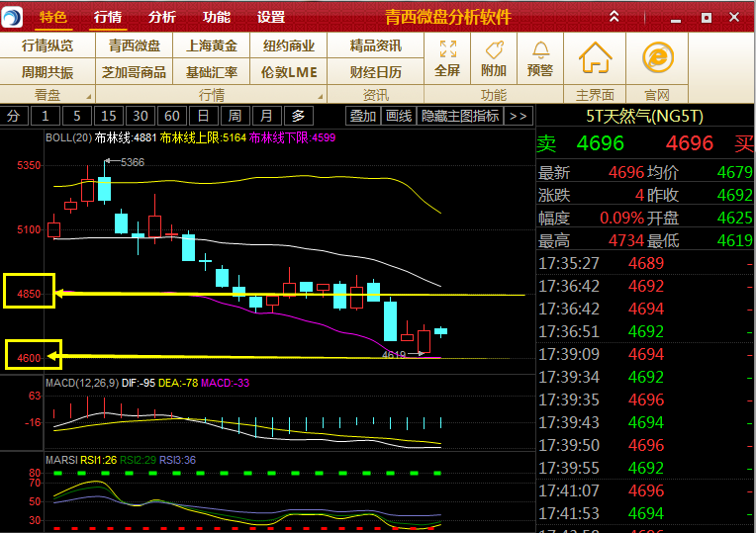Open the 特色 menu tab
The image size is (756, 533).
53,18
